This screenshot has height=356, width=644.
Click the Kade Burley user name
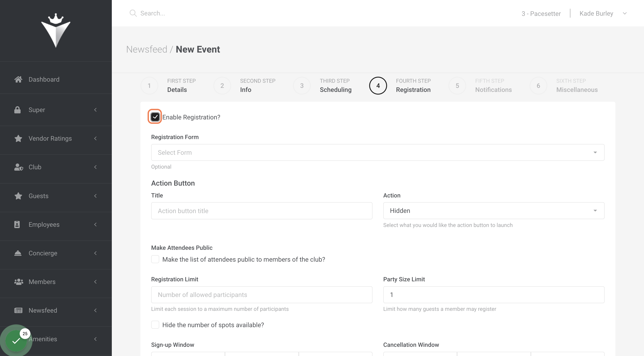pyautogui.click(x=596, y=13)
